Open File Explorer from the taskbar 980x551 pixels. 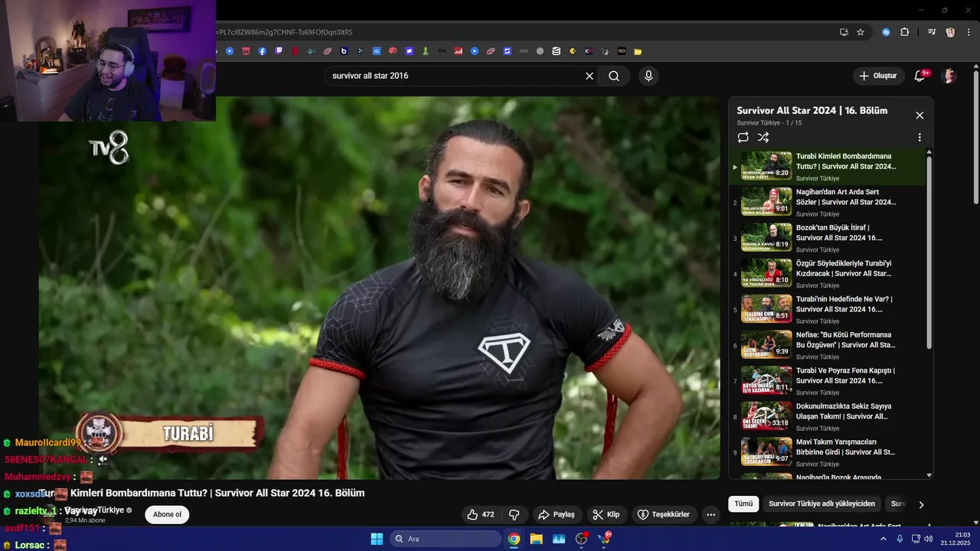tap(536, 539)
